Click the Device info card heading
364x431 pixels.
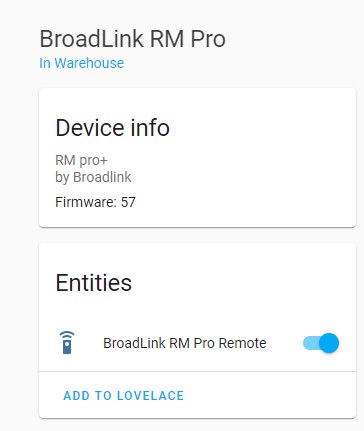[113, 128]
